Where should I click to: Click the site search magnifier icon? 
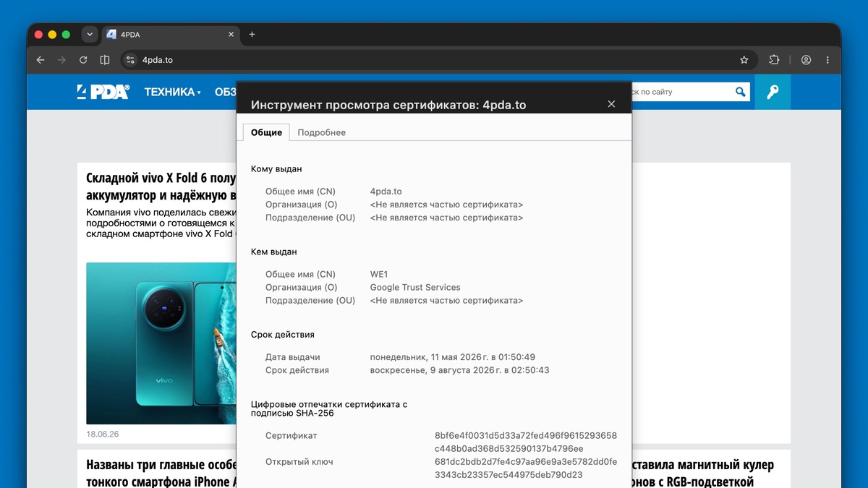pyautogui.click(x=741, y=92)
